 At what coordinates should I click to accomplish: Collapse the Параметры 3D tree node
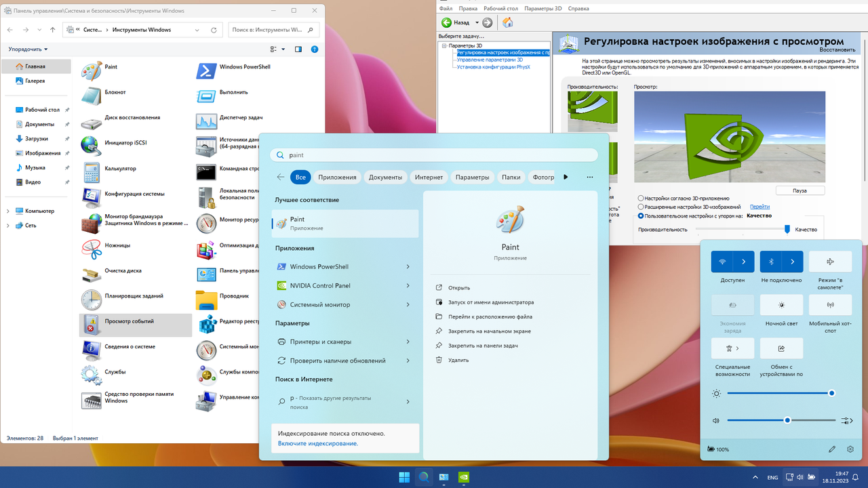tap(443, 45)
